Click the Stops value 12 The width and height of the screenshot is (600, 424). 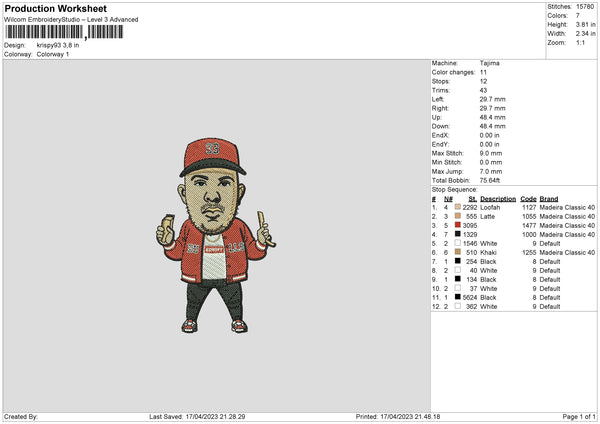tap(483, 82)
